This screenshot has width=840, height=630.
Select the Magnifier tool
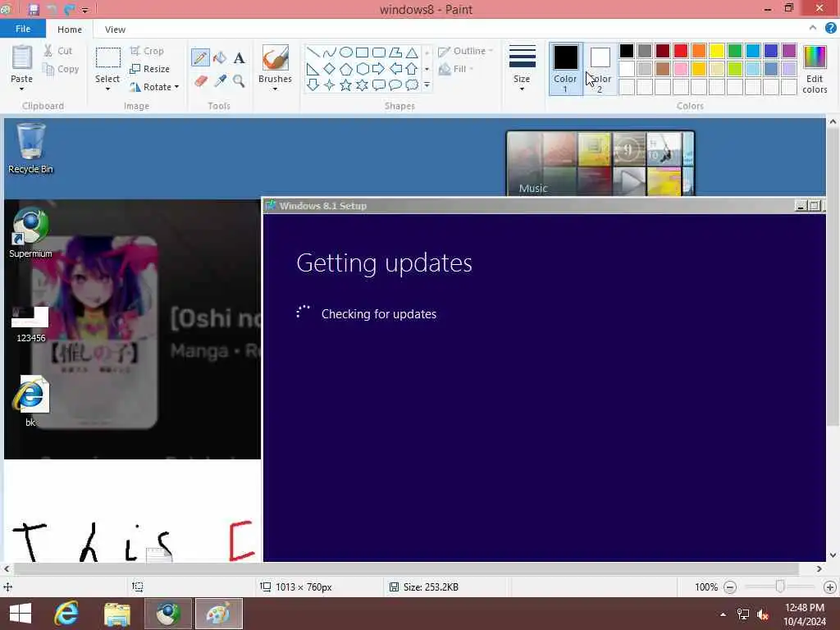coord(239,81)
